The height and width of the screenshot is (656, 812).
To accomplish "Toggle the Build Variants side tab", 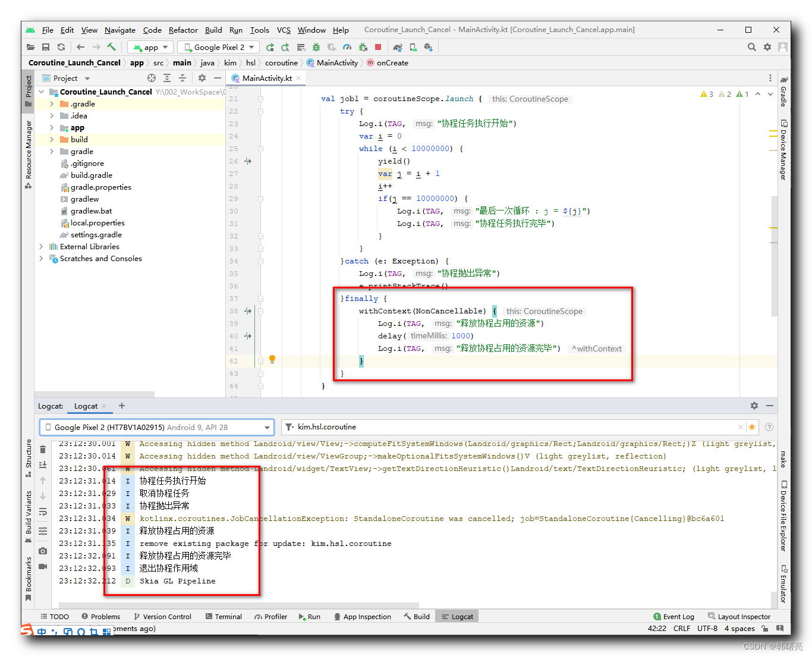I will coord(28,516).
